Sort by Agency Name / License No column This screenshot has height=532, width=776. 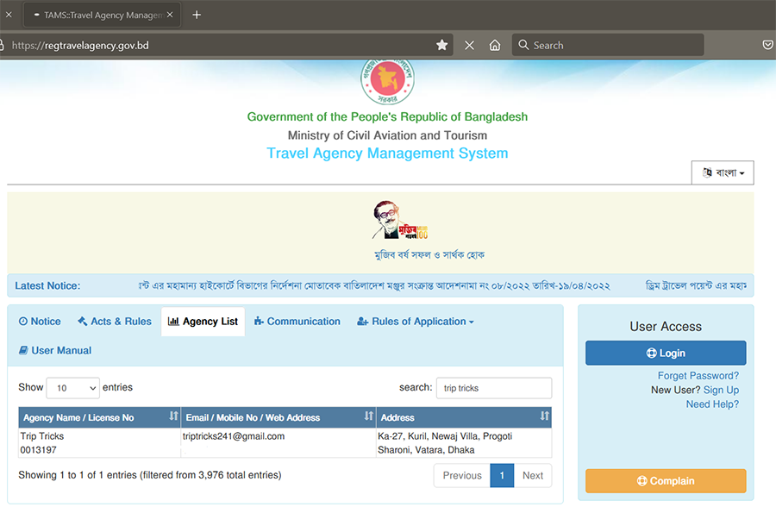pyautogui.click(x=99, y=417)
